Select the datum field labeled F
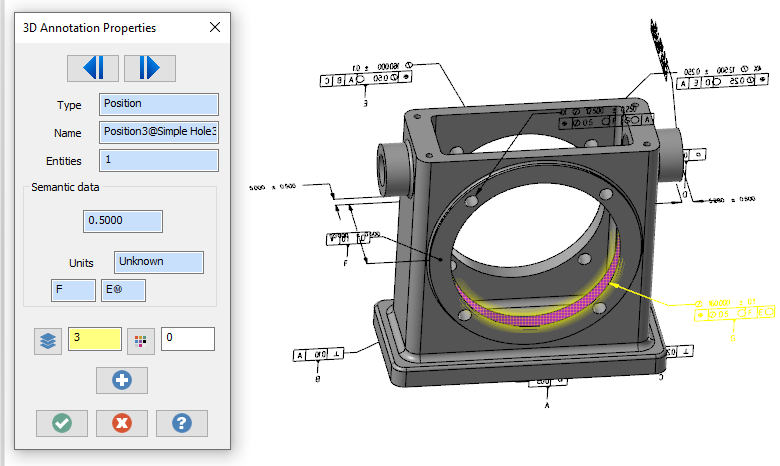This screenshot has height=466, width=780. (73, 290)
